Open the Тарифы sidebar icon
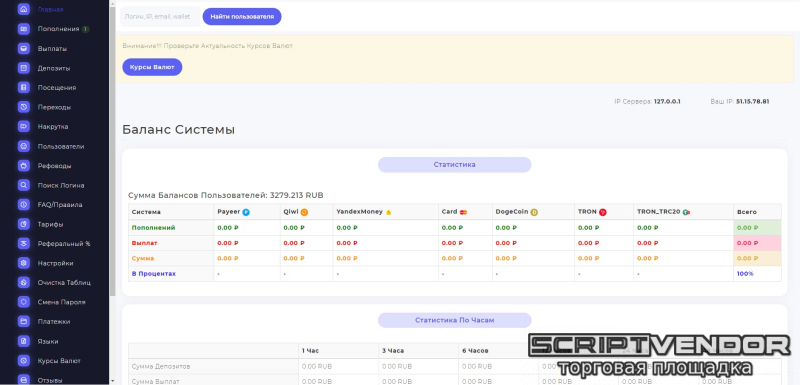Screen dimensions: 800x385 pyautogui.click(x=23, y=224)
